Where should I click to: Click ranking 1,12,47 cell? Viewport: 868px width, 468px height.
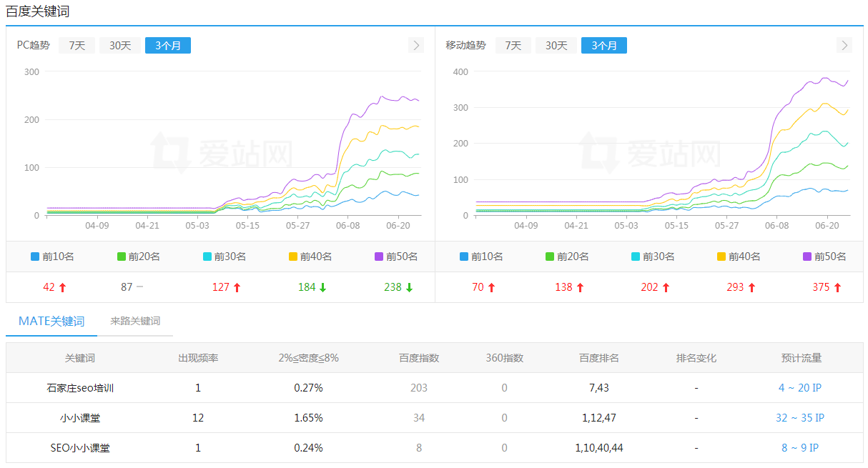(599, 418)
